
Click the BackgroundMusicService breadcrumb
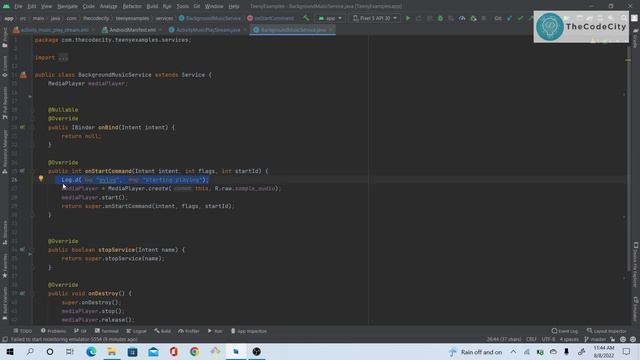[210, 18]
